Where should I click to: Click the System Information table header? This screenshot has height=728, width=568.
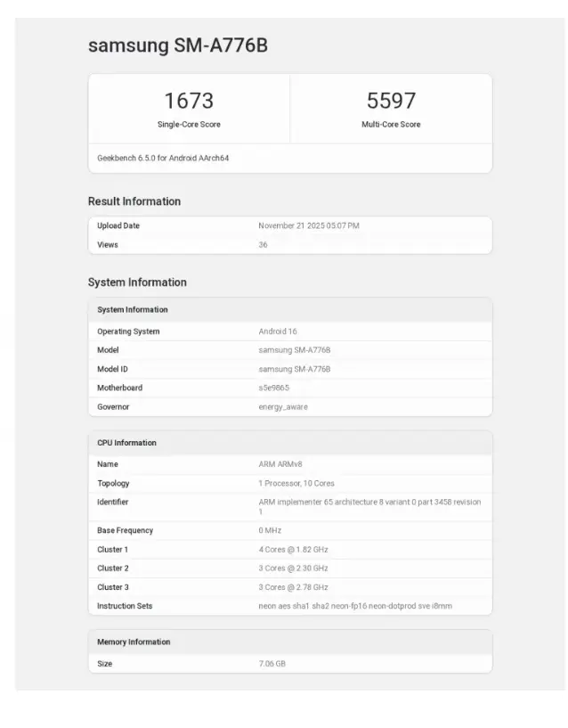133,310
